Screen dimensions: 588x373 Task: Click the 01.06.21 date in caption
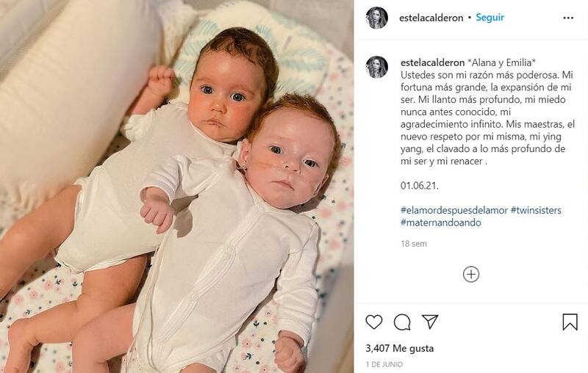(419, 185)
